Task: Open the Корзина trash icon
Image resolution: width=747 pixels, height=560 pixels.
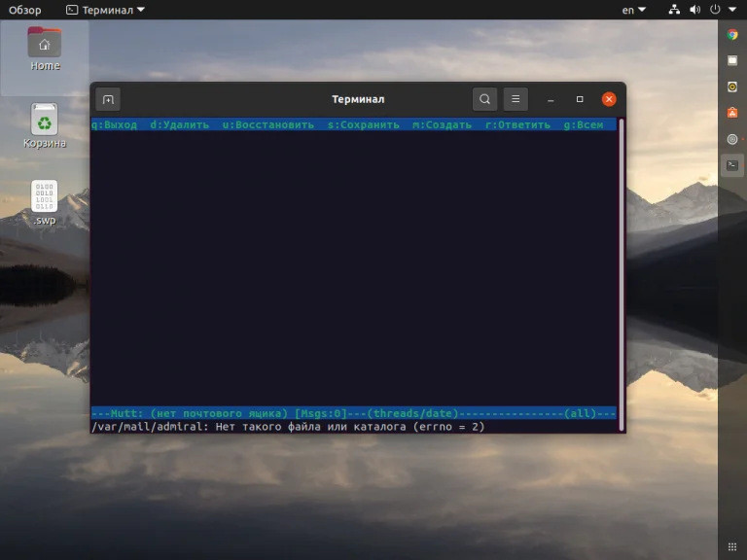Action: [x=45, y=125]
